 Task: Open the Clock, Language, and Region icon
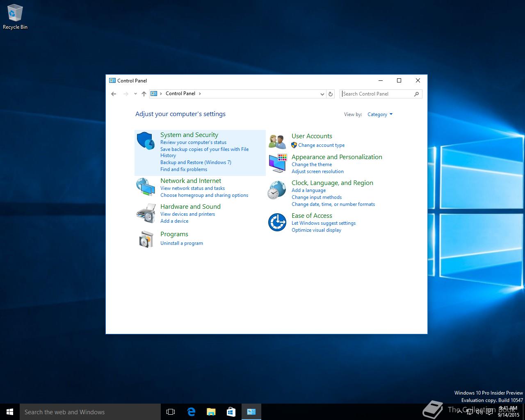[277, 190]
